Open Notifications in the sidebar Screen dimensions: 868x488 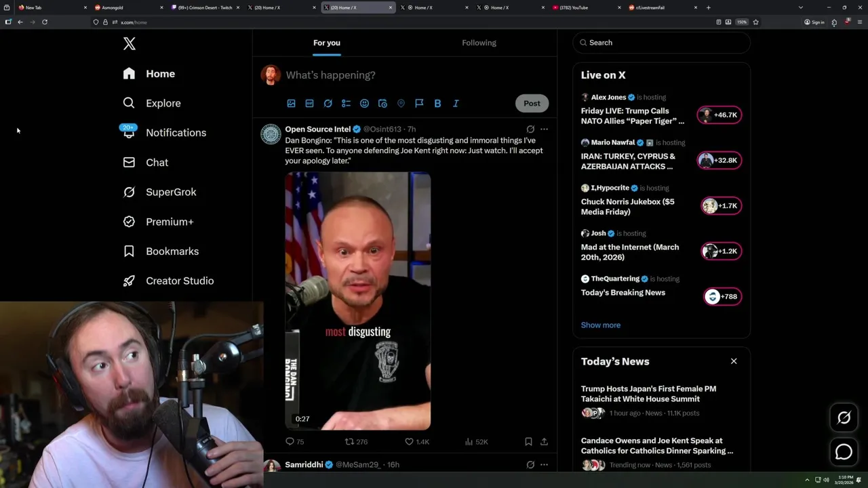point(164,133)
